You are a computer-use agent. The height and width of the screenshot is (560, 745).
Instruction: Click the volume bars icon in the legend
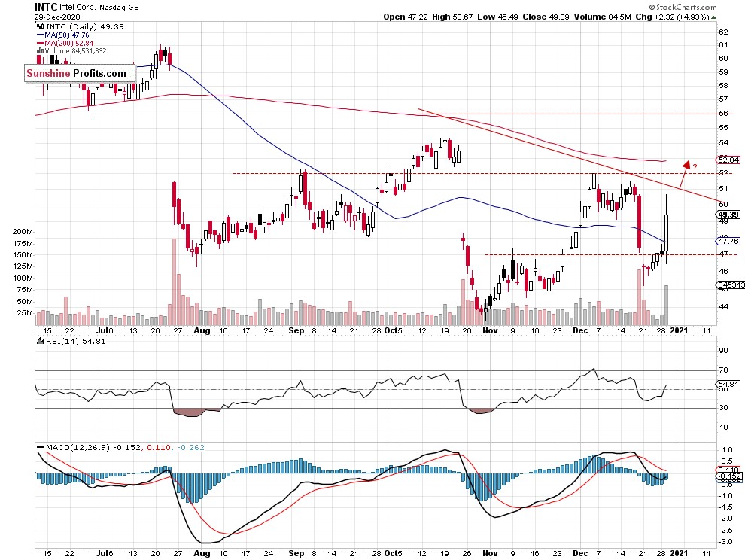click(40, 51)
